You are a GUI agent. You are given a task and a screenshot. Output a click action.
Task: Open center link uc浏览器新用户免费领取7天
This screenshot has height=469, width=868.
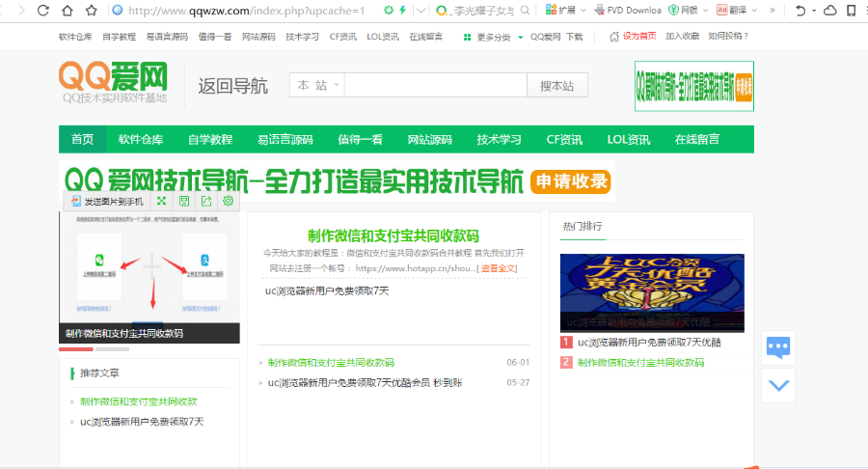tap(327, 290)
